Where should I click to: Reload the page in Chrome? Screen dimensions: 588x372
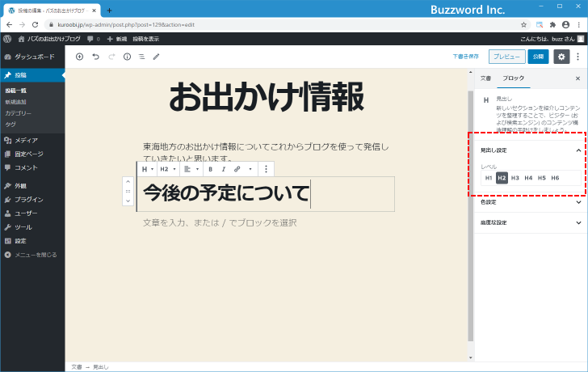[x=36, y=25]
